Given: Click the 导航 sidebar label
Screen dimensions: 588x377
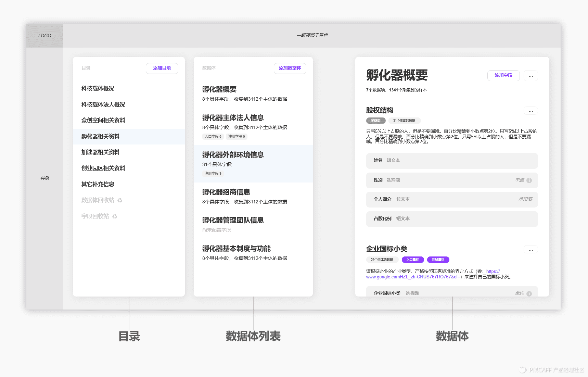Looking at the screenshot, I should (x=45, y=178).
